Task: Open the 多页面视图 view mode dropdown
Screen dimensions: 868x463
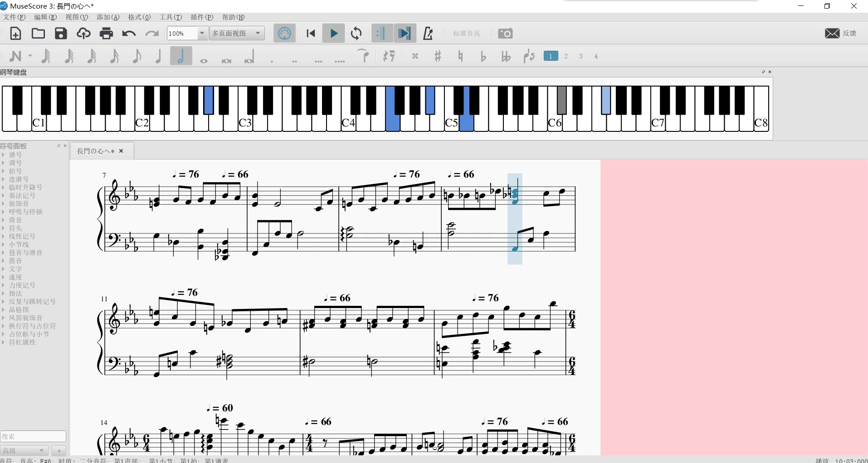Action: coord(237,34)
